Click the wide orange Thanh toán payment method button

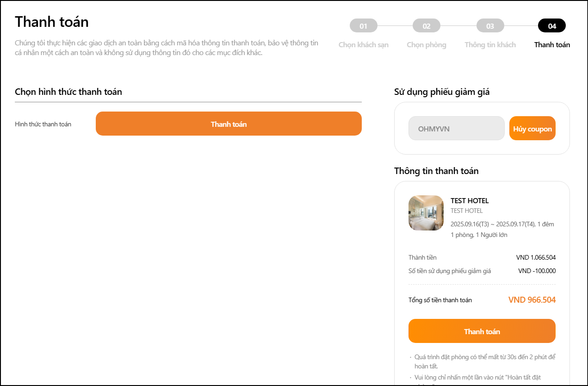pos(229,124)
